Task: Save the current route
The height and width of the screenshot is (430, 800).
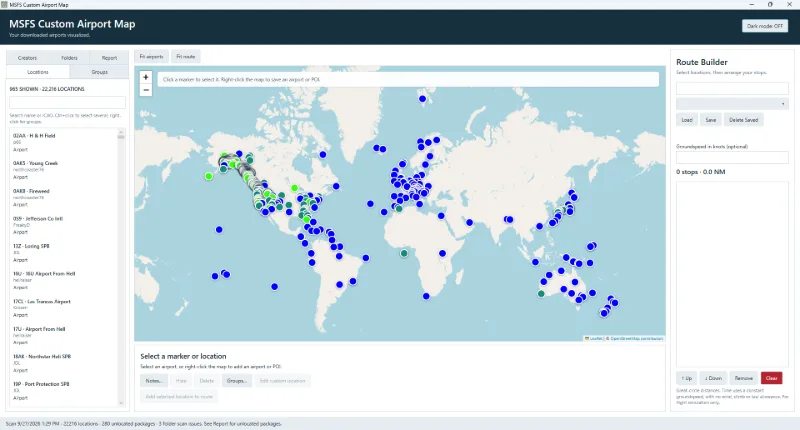Action: [x=711, y=120]
